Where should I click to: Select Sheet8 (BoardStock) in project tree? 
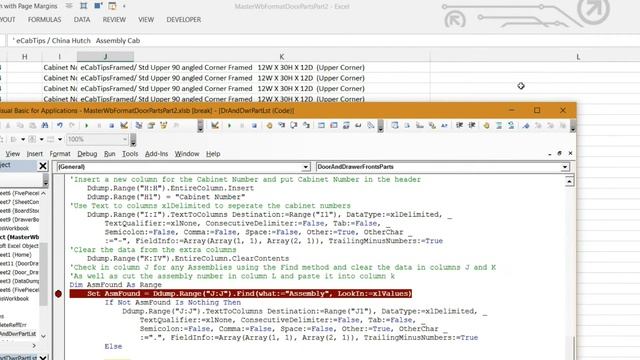(x=20, y=211)
